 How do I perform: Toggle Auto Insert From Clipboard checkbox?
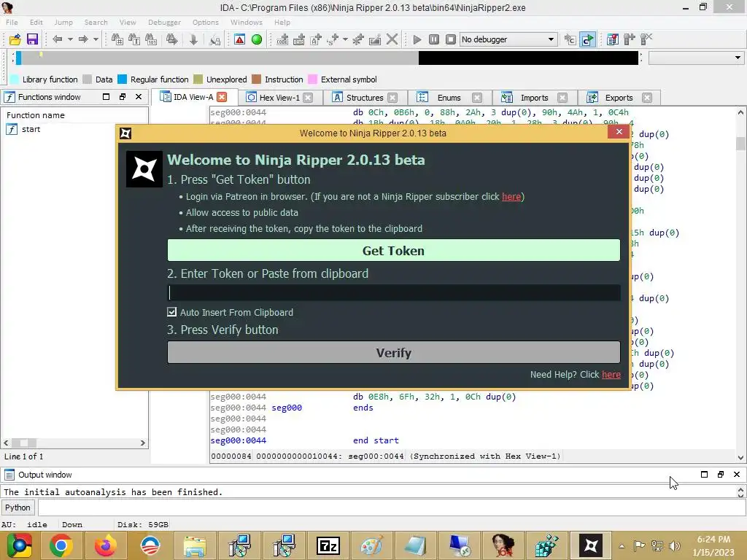(171, 312)
